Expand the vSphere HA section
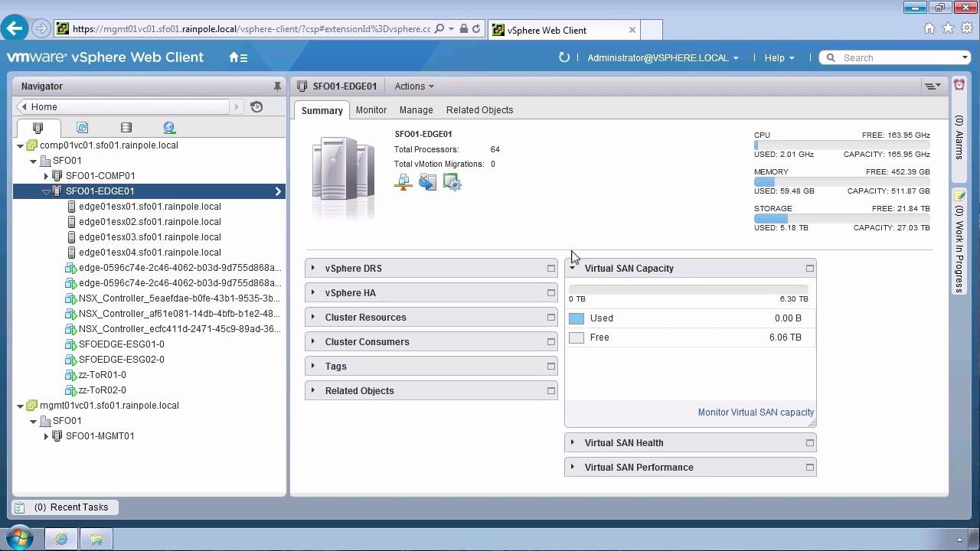This screenshot has height=551, width=980. tap(313, 292)
